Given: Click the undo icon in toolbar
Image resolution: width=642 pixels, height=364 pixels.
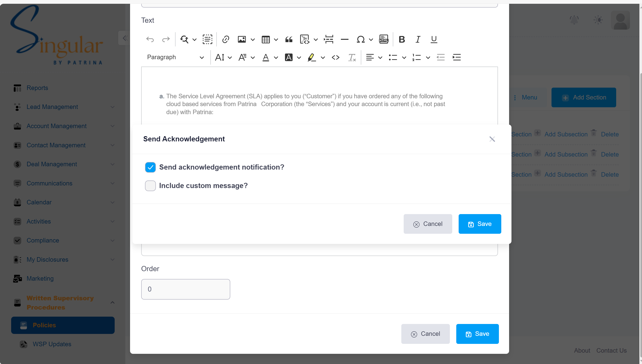Looking at the screenshot, I should click(x=149, y=39).
